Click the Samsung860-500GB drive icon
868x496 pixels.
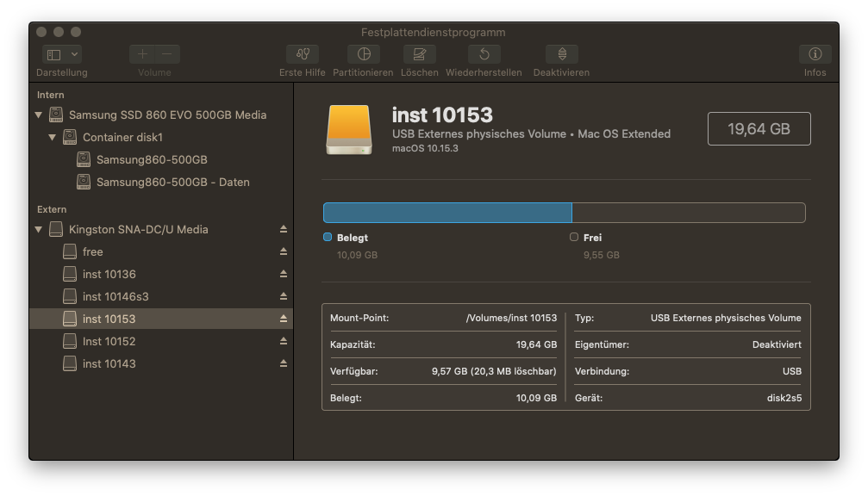coord(84,159)
